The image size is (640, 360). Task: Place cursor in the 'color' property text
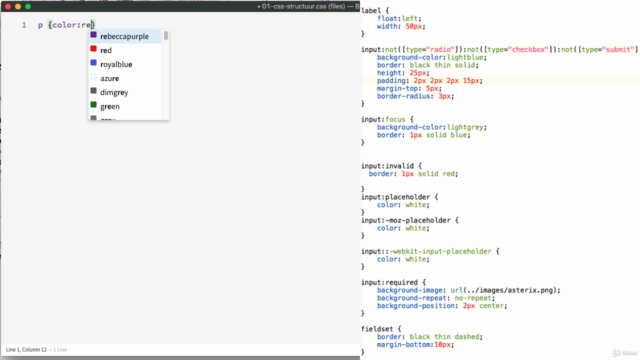point(64,25)
